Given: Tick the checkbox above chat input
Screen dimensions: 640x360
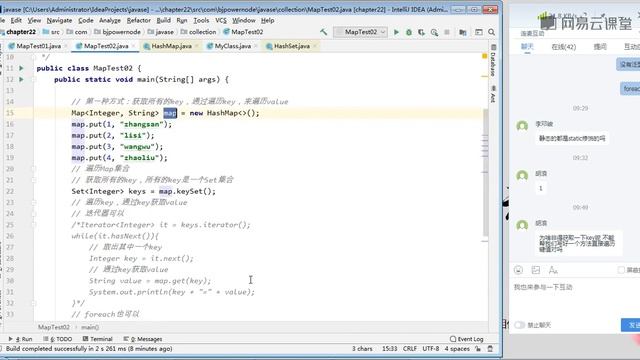Looking at the screenshot, I should pos(621,270).
